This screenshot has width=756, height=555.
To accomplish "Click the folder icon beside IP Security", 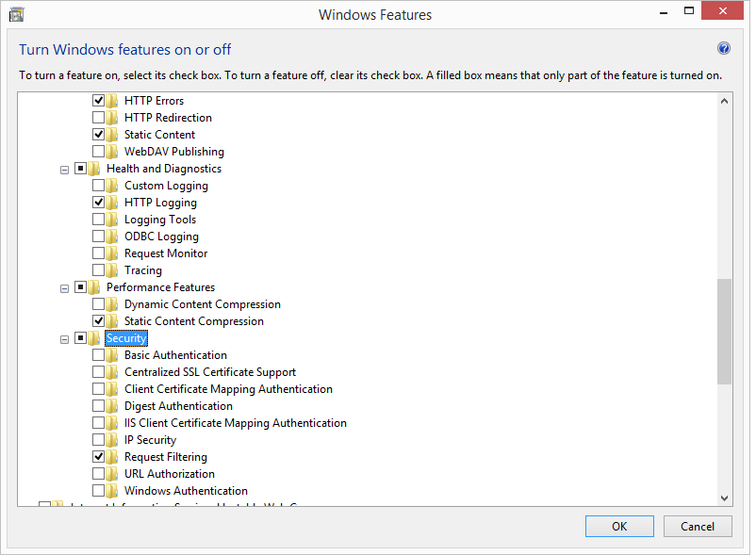I will [112, 440].
